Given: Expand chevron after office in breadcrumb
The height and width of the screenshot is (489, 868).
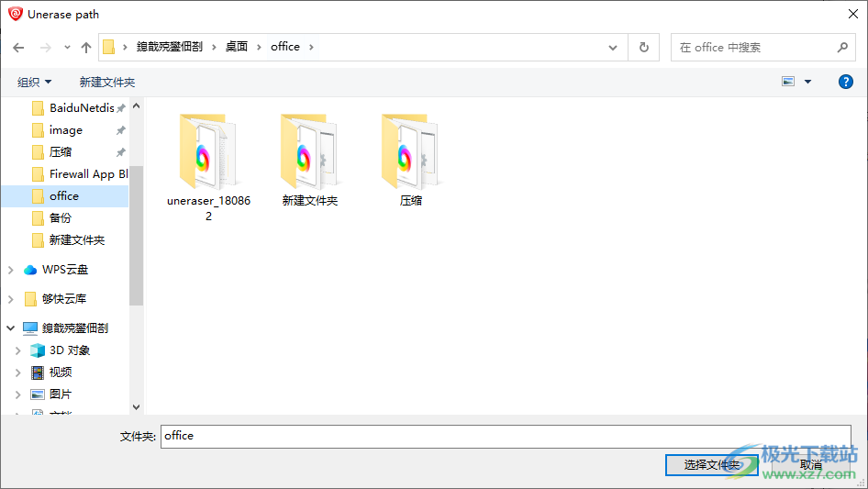Looking at the screenshot, I should (311, 47).
